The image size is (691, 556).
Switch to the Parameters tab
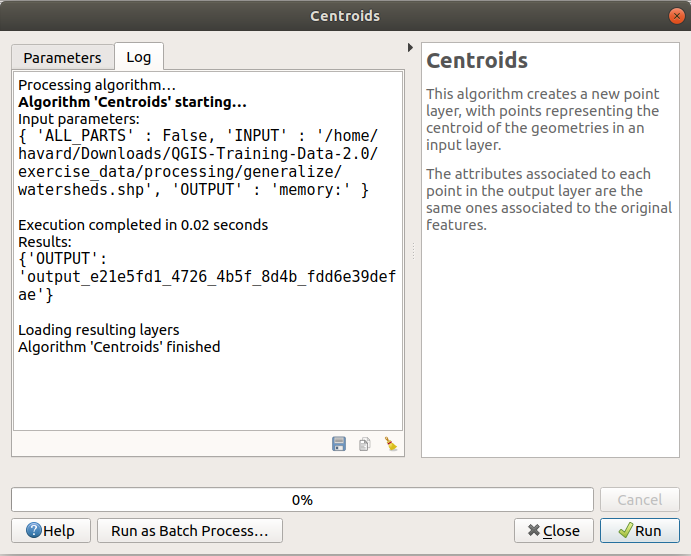click(x=62, y=58)
